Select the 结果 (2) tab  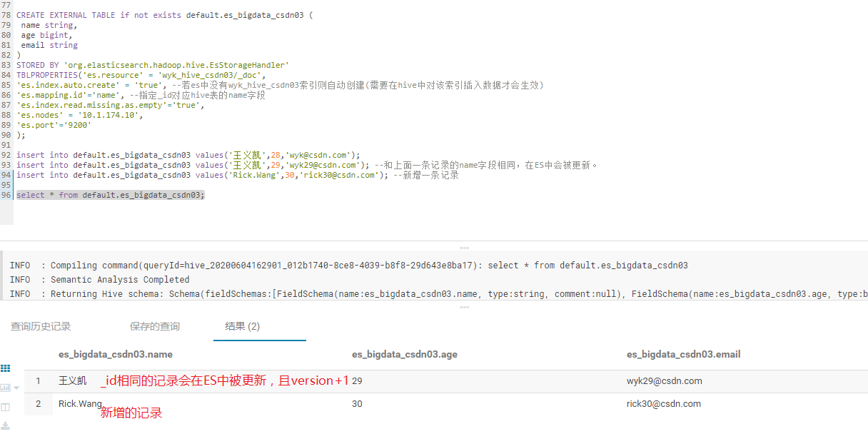coord(243,326)
